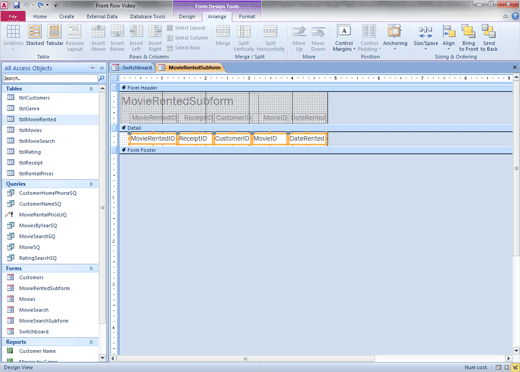The width and height of the screenshot is (520, 372).
Task: Minimize the ribbon with the caret icon
Action: pyautogui.click(x=505, y=16)
